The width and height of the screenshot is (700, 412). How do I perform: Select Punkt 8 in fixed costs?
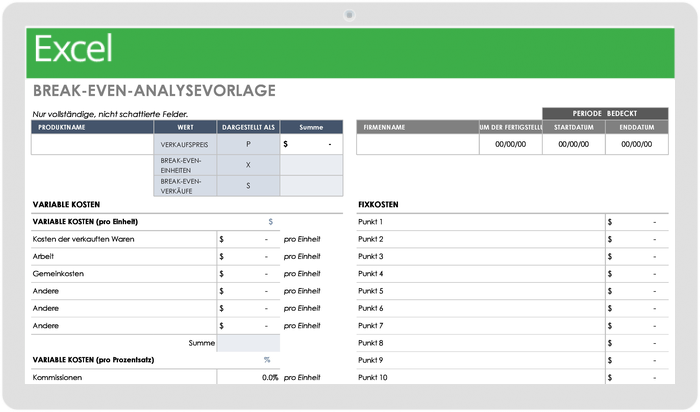[x=371, y=343]
